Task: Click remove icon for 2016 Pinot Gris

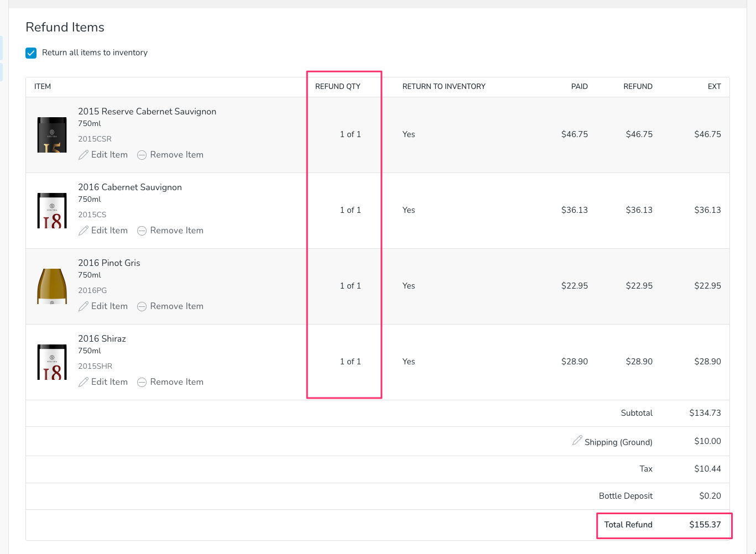Action: [x=142, y=306]
